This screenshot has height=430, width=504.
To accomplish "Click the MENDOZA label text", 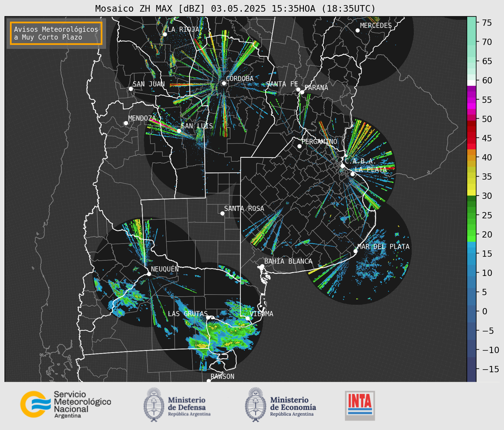I will pyautogui.click(x=142, y=118).
